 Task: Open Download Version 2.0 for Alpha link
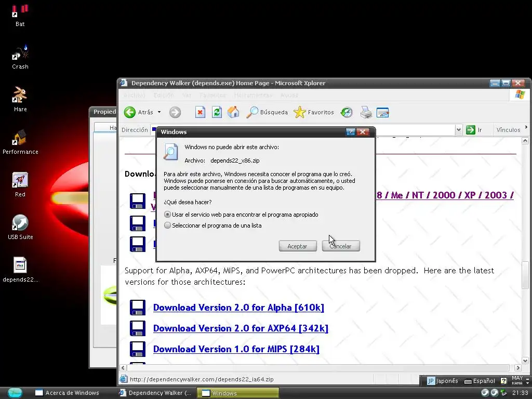tap(238, 308)
